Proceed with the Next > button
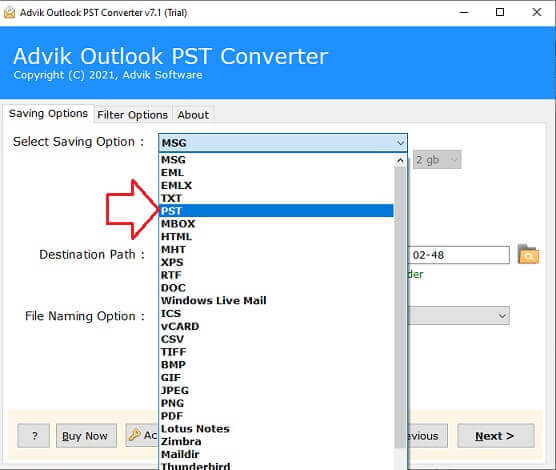The width and height of the screenshot is (556, 470). pos(496,436)
